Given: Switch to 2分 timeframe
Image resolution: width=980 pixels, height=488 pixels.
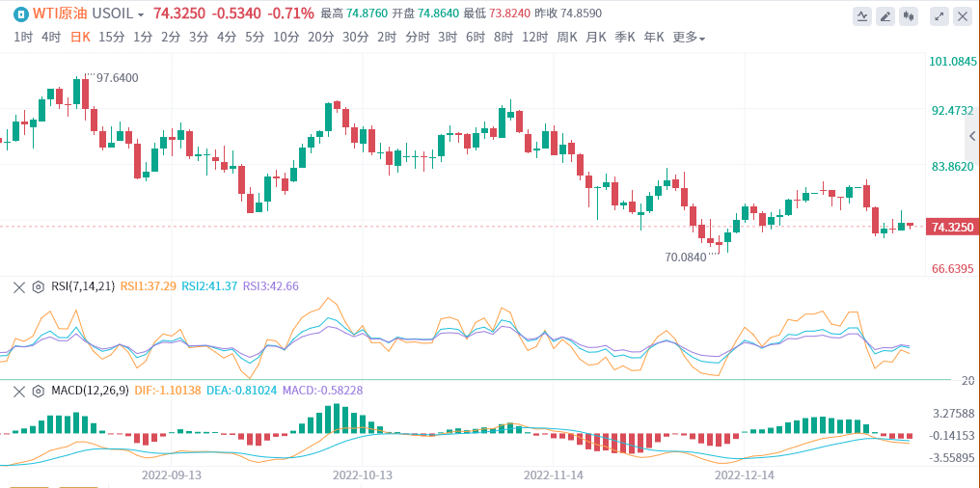Looking at the screenshot, I should pos(171,38).
